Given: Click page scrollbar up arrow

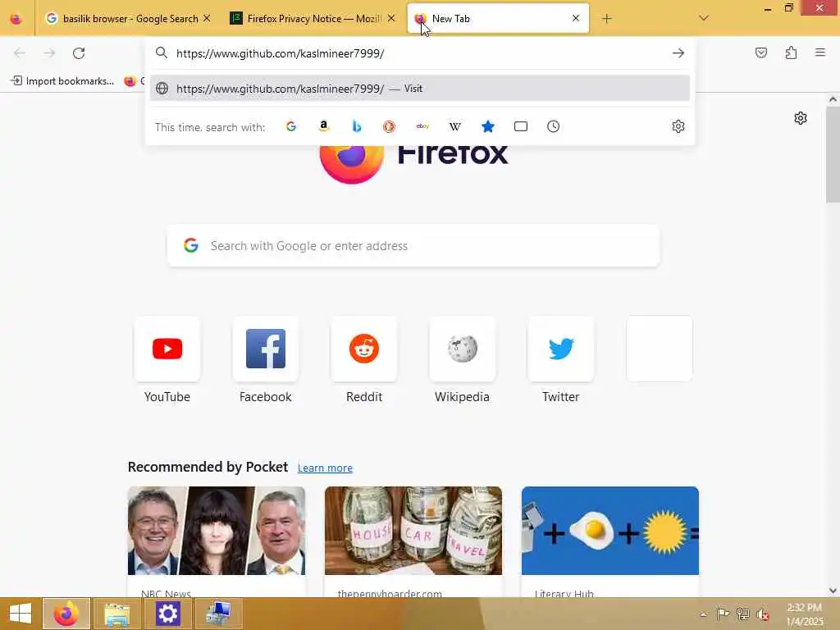Looking at the screenshot, I should (833, 99).
